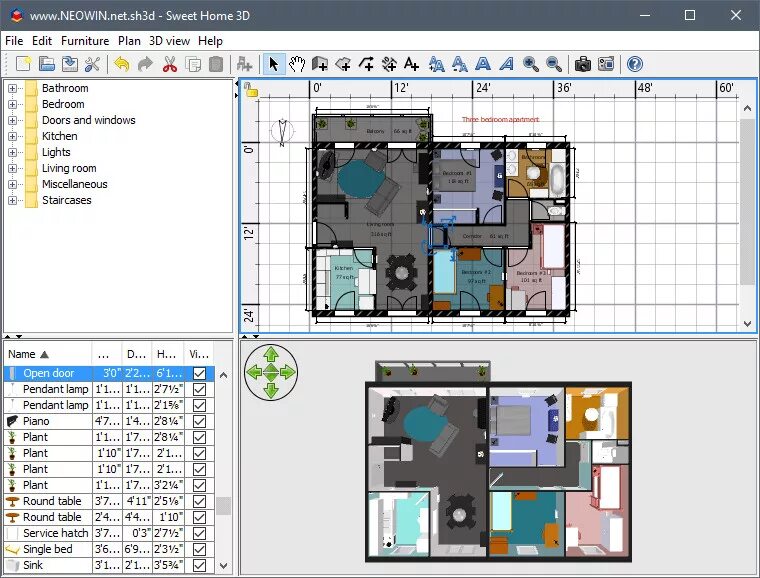Click the Create video icon
Viewport: 760px width, 578px height.
coord(606,64)
